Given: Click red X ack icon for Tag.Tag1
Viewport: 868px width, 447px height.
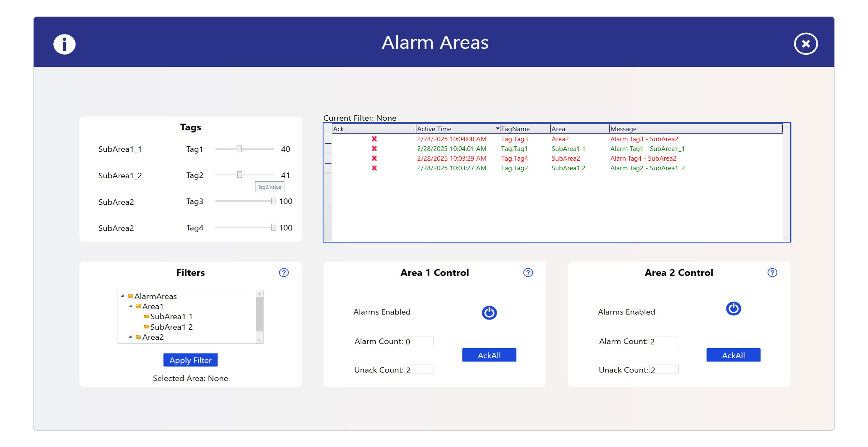Looking at the screenshot, I should (374, 148).
